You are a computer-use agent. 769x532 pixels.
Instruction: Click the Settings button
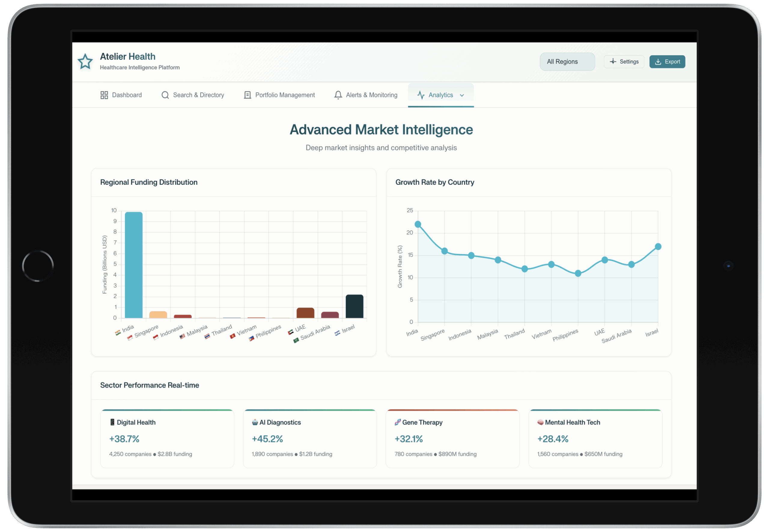(624, 62)
